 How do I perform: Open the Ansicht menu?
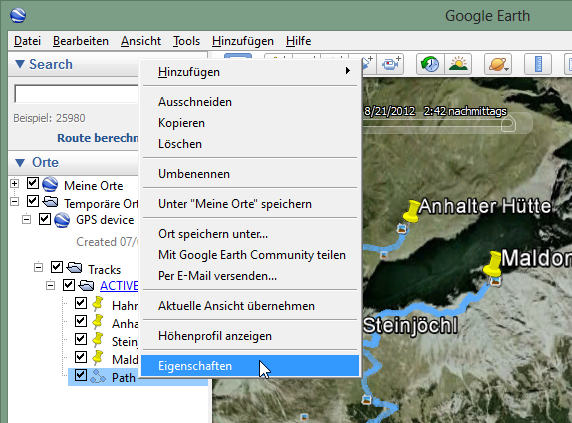pyautogui.click(x=141, y=41)
